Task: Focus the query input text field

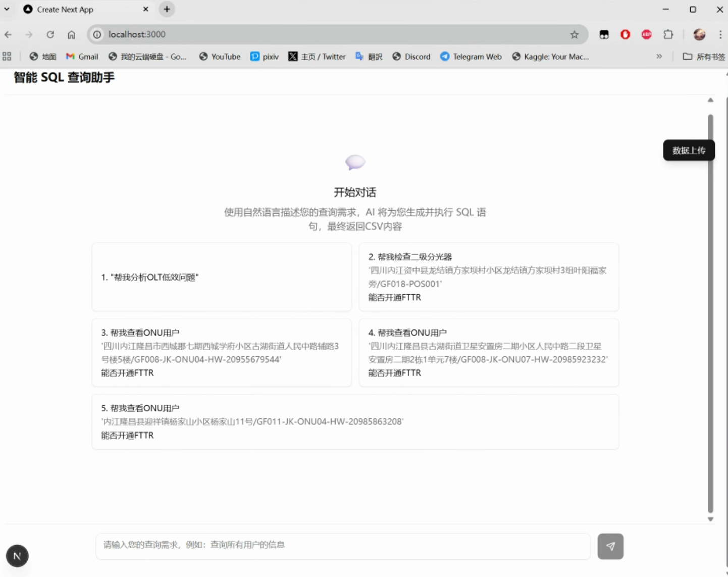Action: tap(343, 545)
